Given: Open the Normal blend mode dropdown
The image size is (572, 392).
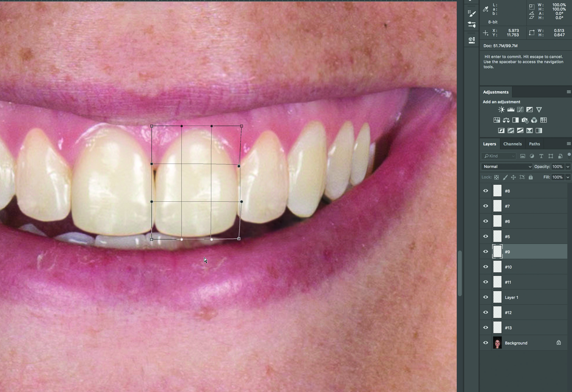Looking at the screenshot, I should tap(507, 167).
